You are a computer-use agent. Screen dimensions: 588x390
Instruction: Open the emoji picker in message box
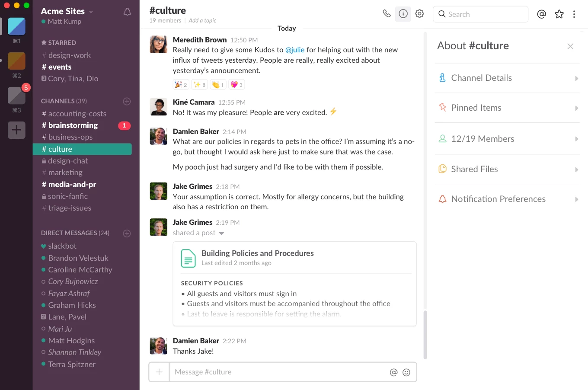click(406, 372)
